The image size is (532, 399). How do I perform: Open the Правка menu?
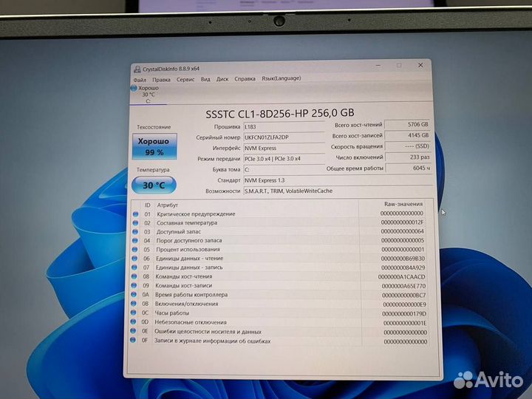(161, 79)
